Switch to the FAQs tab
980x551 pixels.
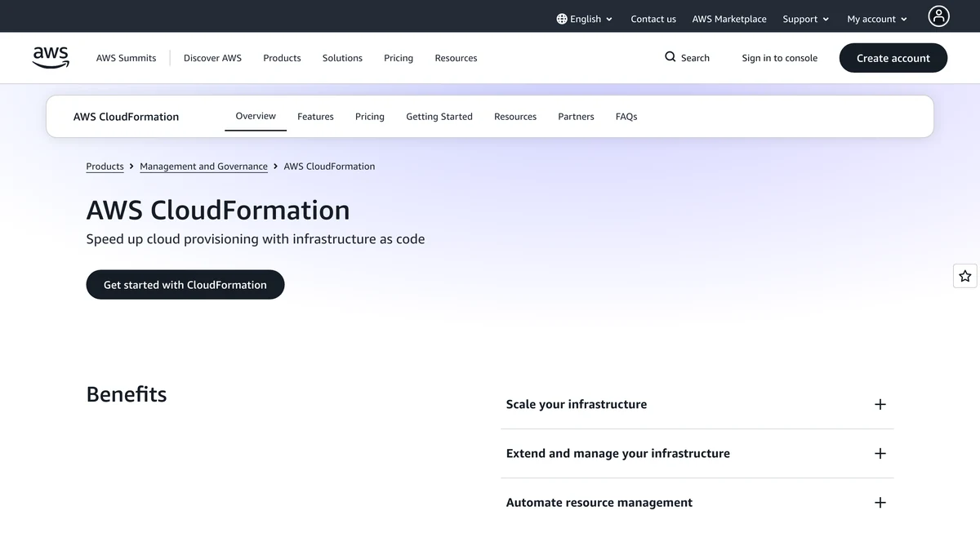pos(626,117)
